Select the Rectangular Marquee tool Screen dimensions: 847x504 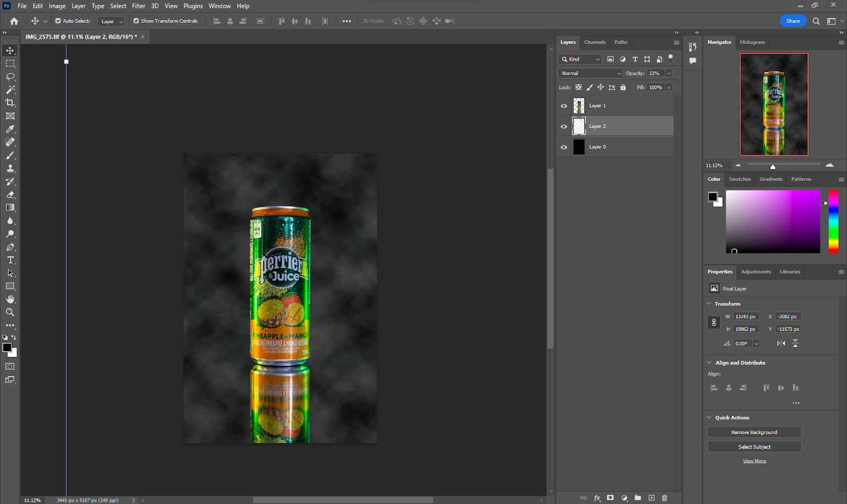point(10,63)
